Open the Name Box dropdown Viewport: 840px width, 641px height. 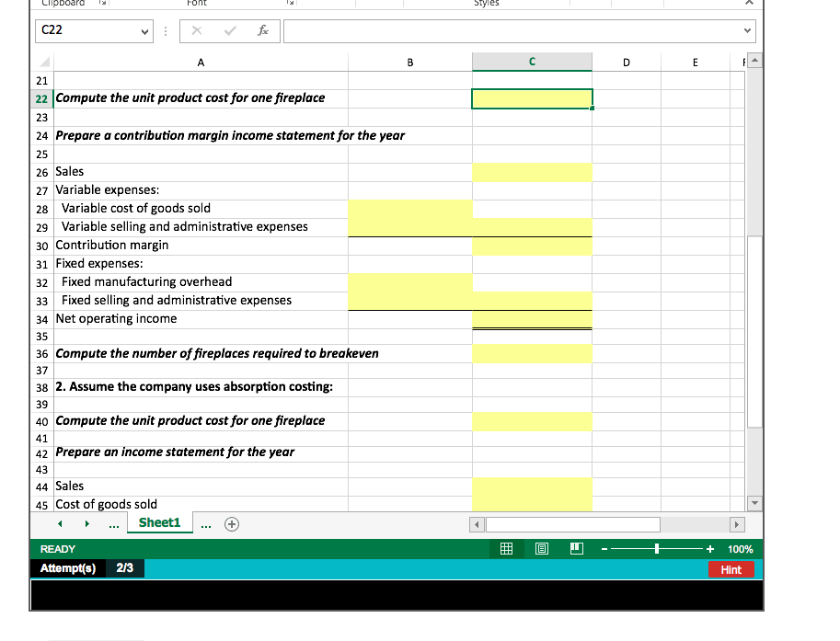(144, 30)
